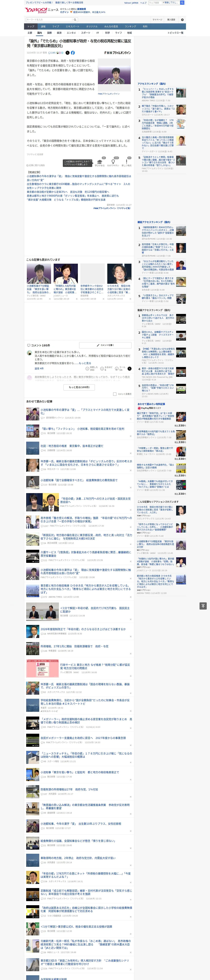Open the トップ main tab
The width and height of the screenshot is (210, 980).
coord(31,27)
